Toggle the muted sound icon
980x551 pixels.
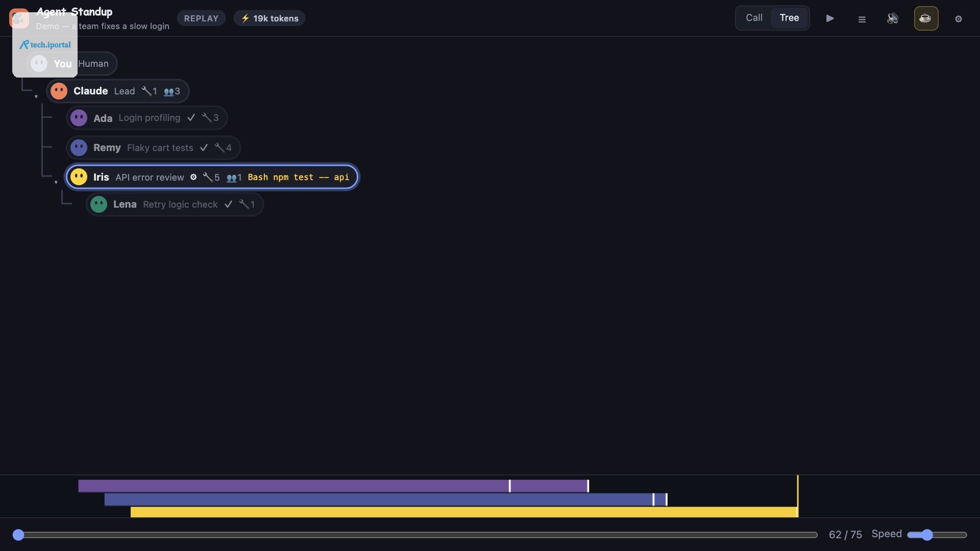(x=892, y=18)
